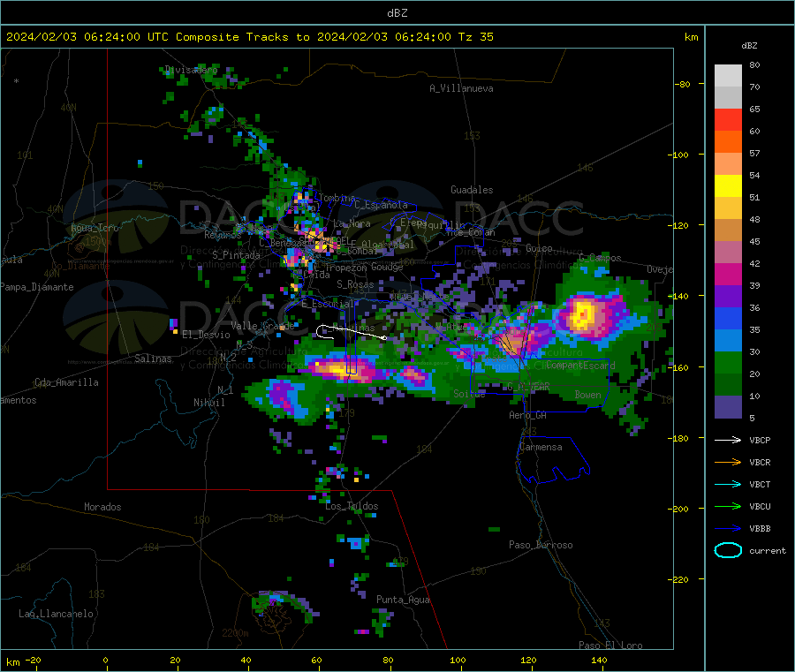Click the 'Lag.Llancanelo' map label
This screenshot has height=672, width=795.
pos(56,614)
